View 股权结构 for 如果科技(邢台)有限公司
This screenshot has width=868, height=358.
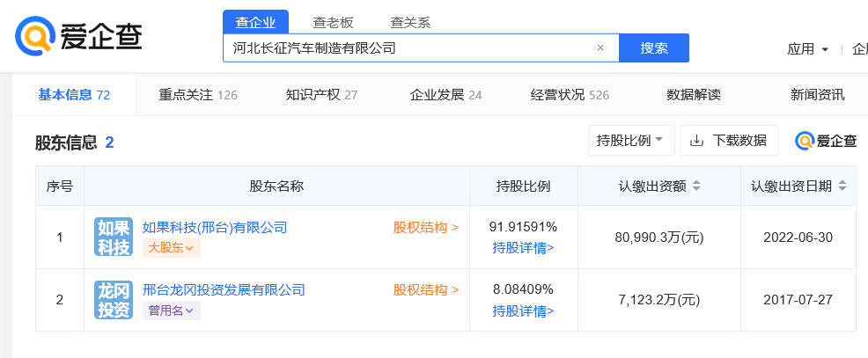(x=426, y=228)
